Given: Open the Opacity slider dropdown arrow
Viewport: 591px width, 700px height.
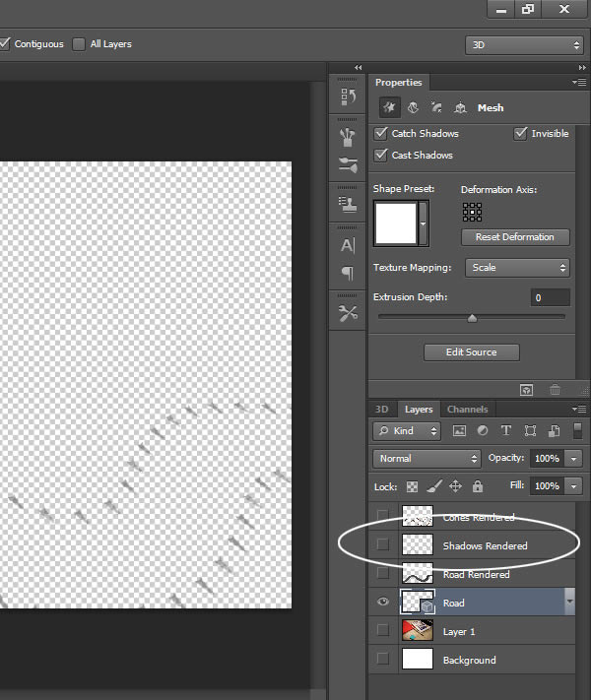Looking at the screenshot, I should click(573, 459).
